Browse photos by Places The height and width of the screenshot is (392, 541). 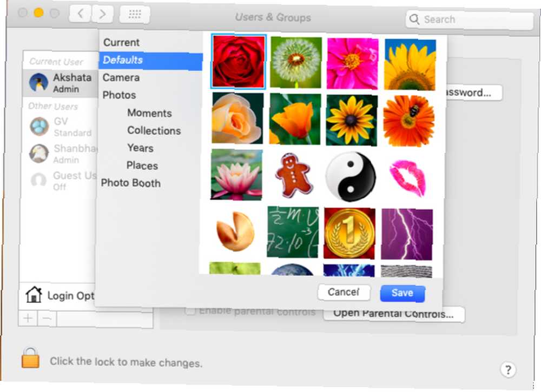[x=142, y=165]
